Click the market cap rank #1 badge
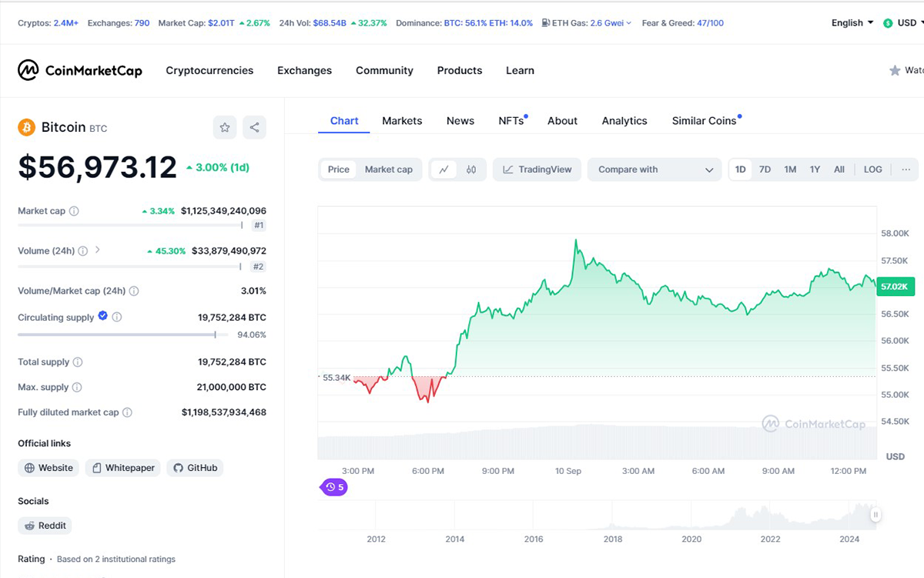 [259, 226]
